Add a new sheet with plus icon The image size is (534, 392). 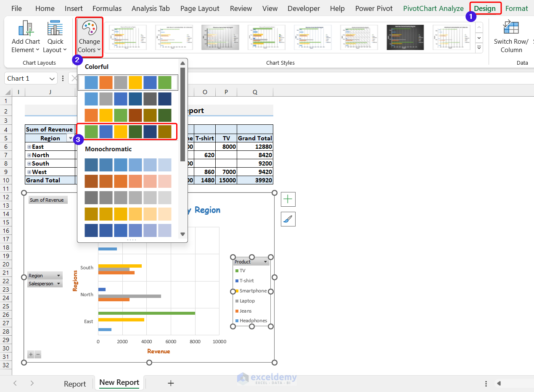pos(171,383)
